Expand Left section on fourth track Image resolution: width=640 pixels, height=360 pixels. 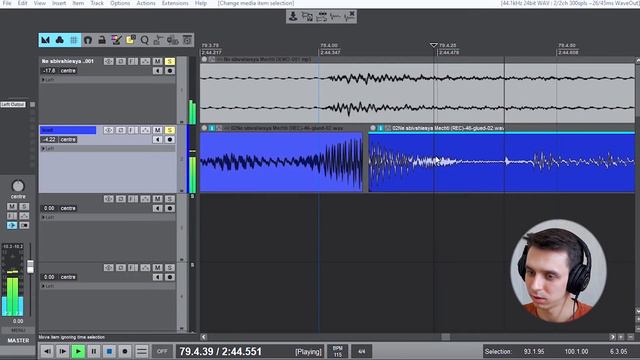click(x=43, y=286)
